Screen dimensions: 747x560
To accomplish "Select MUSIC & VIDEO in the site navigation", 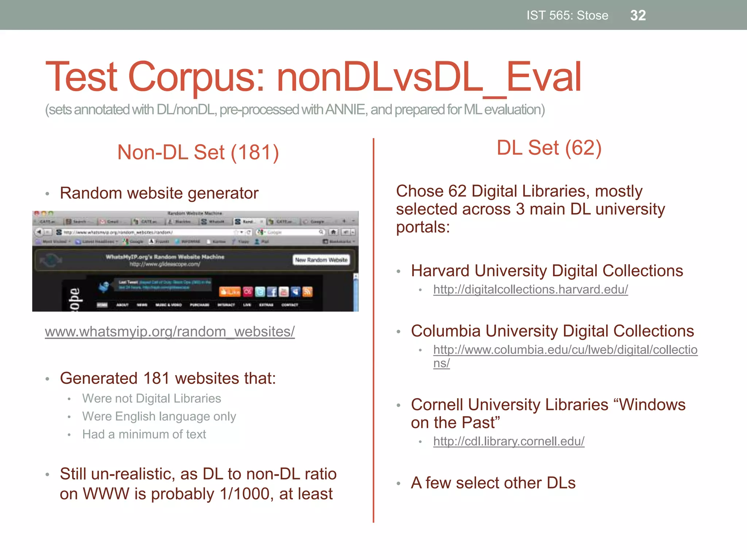I will [169, 305].
